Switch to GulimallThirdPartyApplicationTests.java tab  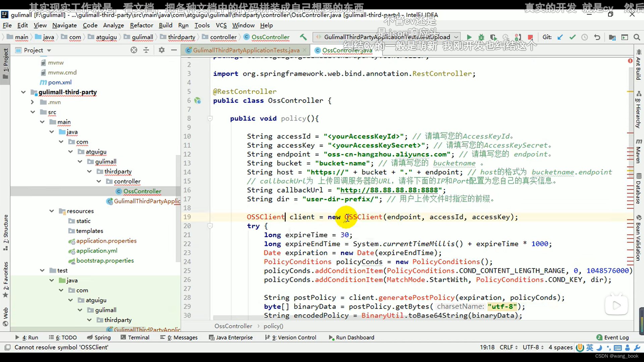pos(246,50)
